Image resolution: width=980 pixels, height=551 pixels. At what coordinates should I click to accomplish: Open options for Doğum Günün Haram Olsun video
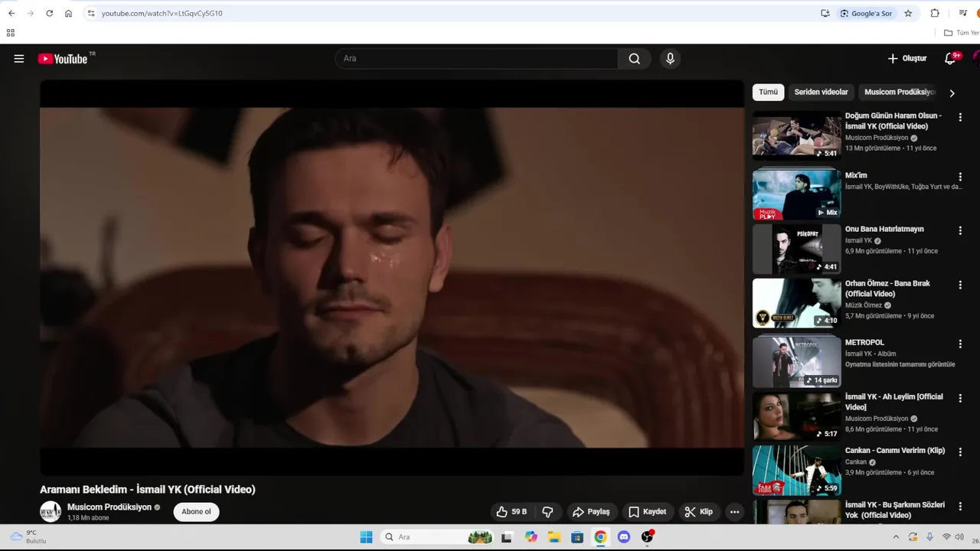coord(960,117)
